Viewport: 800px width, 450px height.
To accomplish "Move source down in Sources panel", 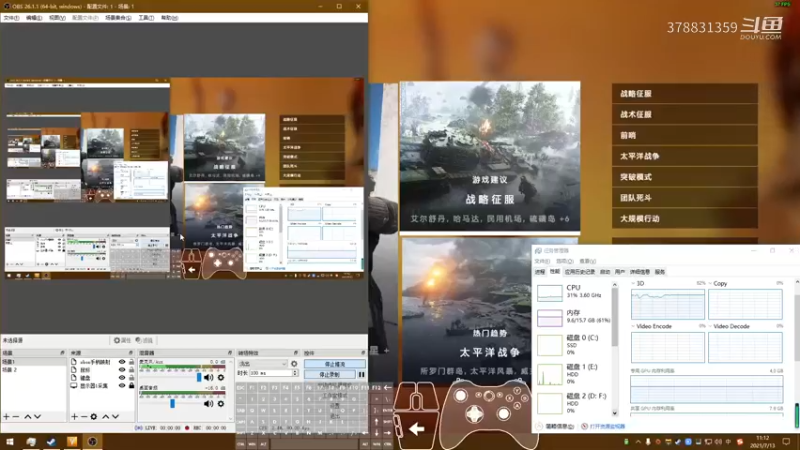I will click(115, 417).
